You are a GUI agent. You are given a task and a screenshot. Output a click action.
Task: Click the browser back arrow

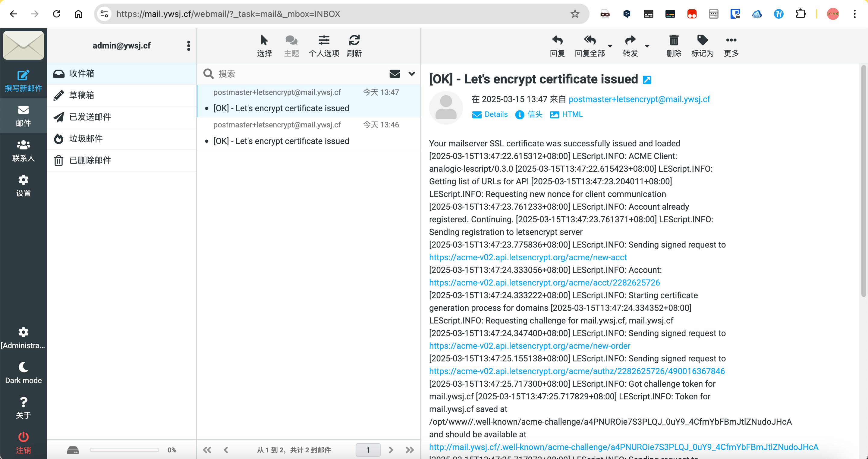coord(13,14)
